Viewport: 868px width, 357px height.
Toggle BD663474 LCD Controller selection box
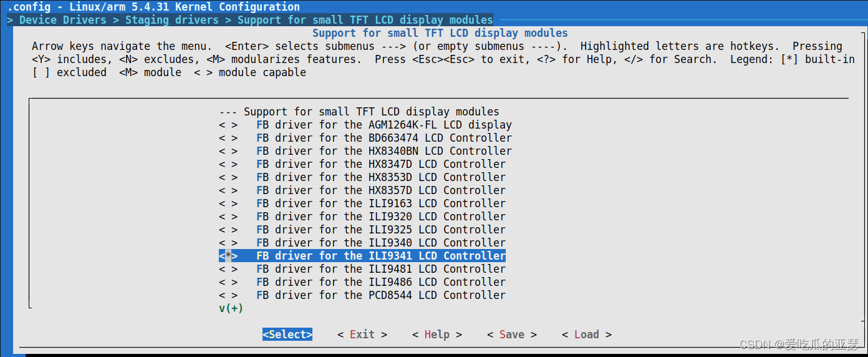(x=228, y=138)
